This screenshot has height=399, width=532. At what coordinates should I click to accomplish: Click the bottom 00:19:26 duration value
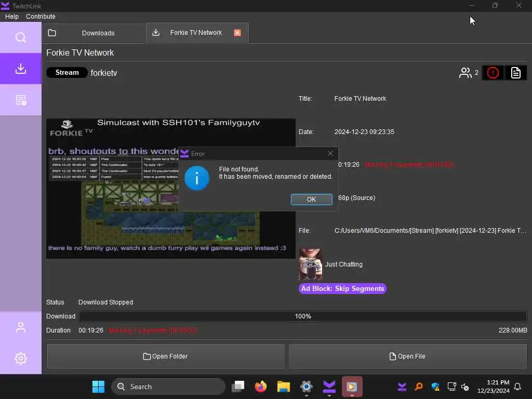[90, 330]
